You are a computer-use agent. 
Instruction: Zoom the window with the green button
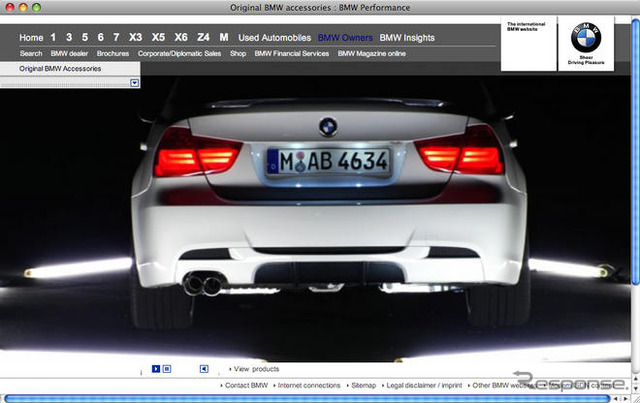[36, 7]
